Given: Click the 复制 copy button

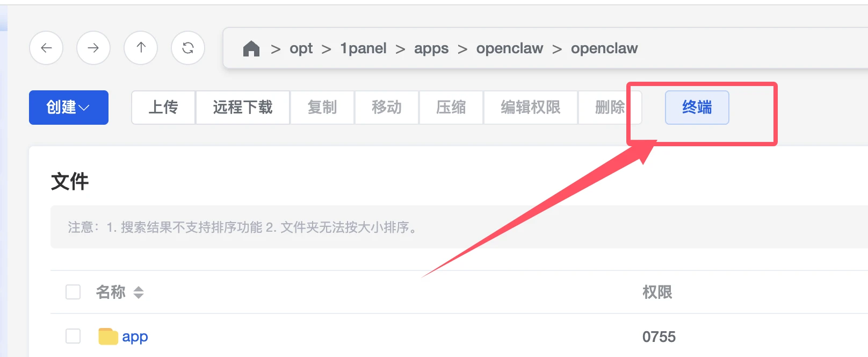Looking at the screenshot, I should [x=322, y=108].
